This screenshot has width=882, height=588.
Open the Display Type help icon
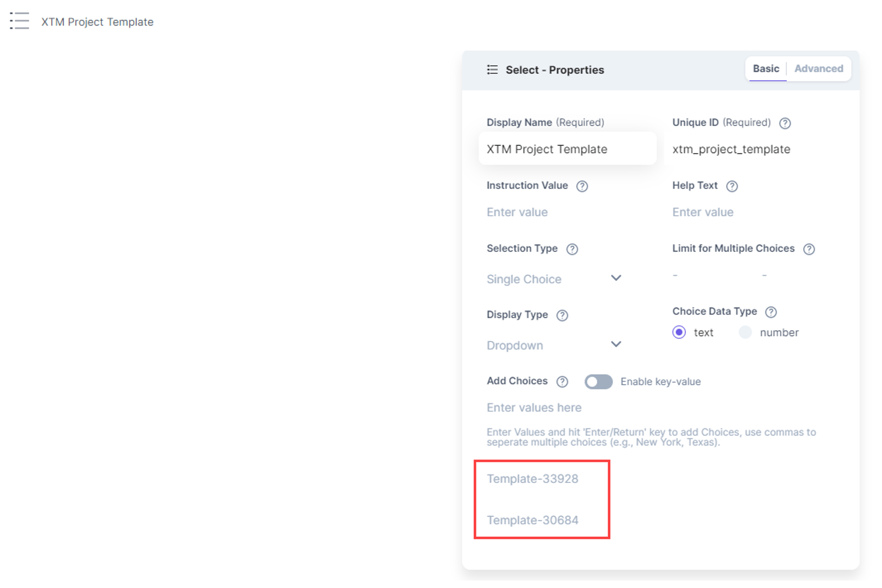[562, 316]
